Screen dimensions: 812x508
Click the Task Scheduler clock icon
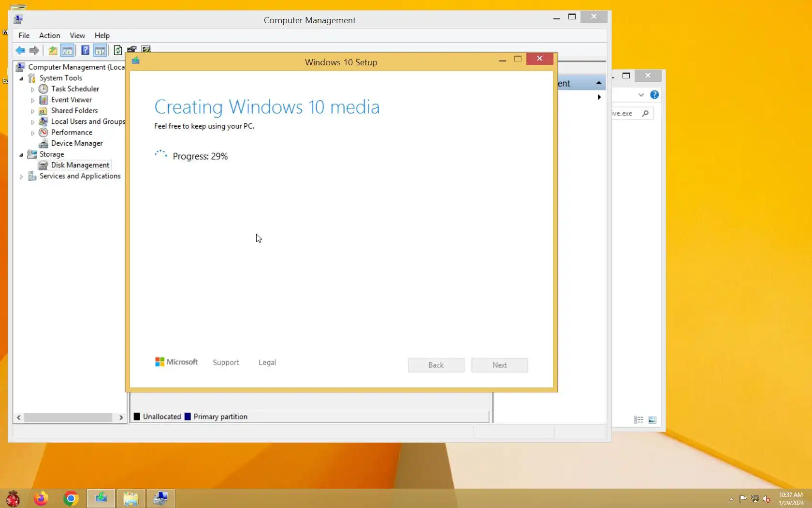[x=43, y=89]
